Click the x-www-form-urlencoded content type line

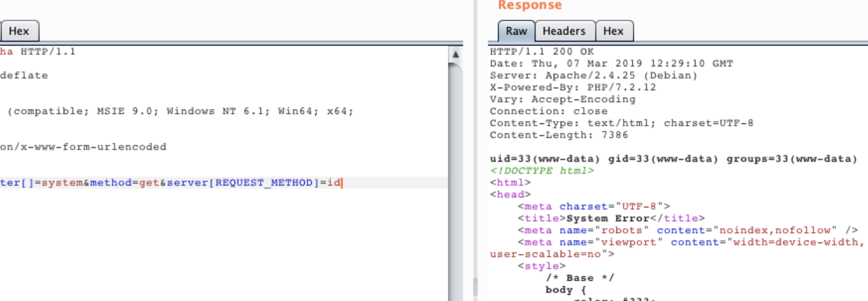pyautogui.click(x=83, y=147)
